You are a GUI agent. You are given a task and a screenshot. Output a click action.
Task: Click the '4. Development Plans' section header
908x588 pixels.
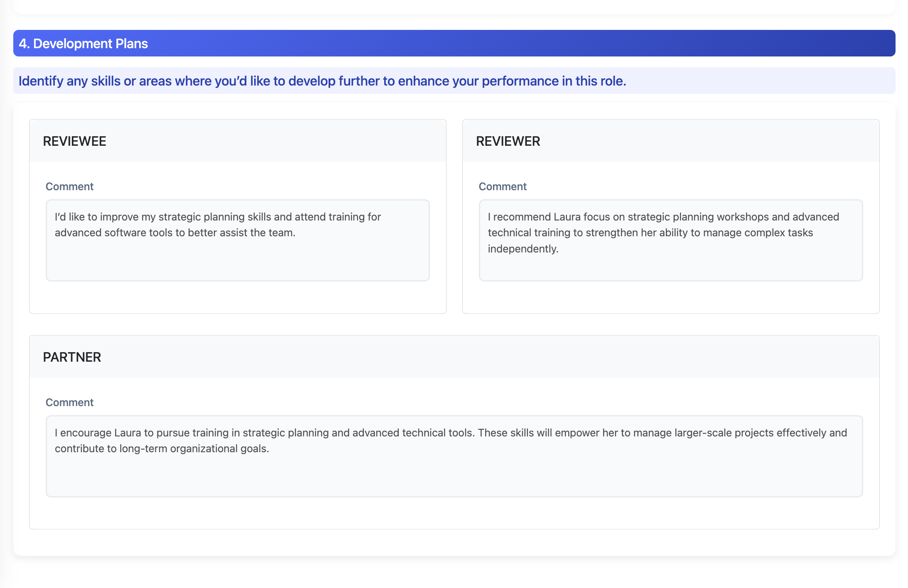point(83,44)
